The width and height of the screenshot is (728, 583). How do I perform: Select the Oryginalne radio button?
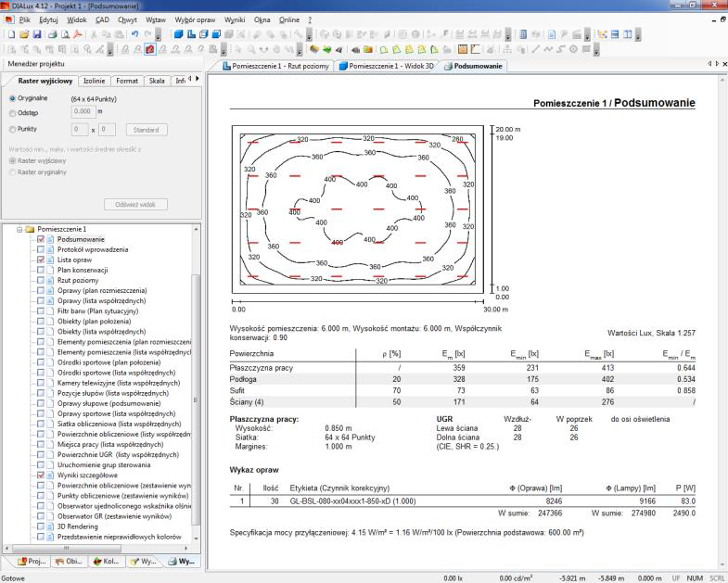coord(13,98)
